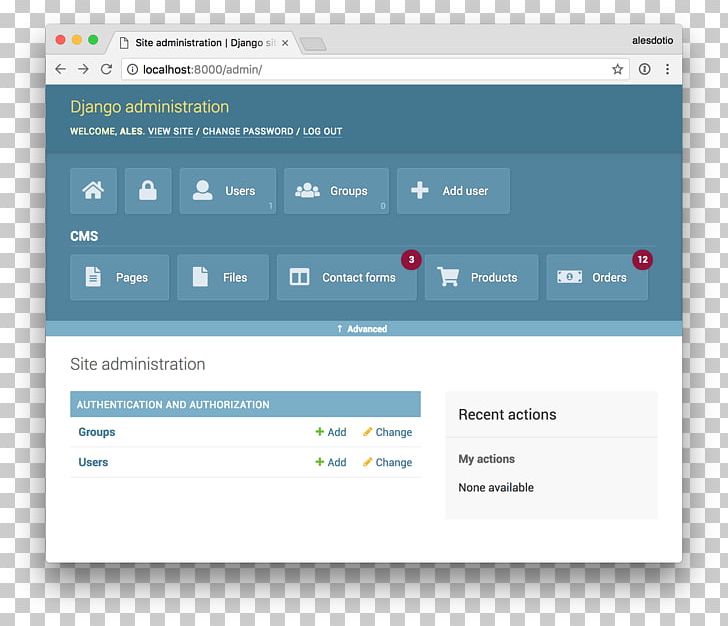Click the None available text
Screen dimensions: 728x626
coord(496,487)
